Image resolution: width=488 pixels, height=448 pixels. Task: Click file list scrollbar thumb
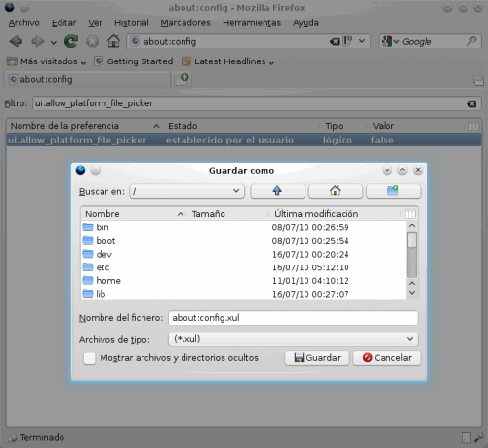coord(412,240)
